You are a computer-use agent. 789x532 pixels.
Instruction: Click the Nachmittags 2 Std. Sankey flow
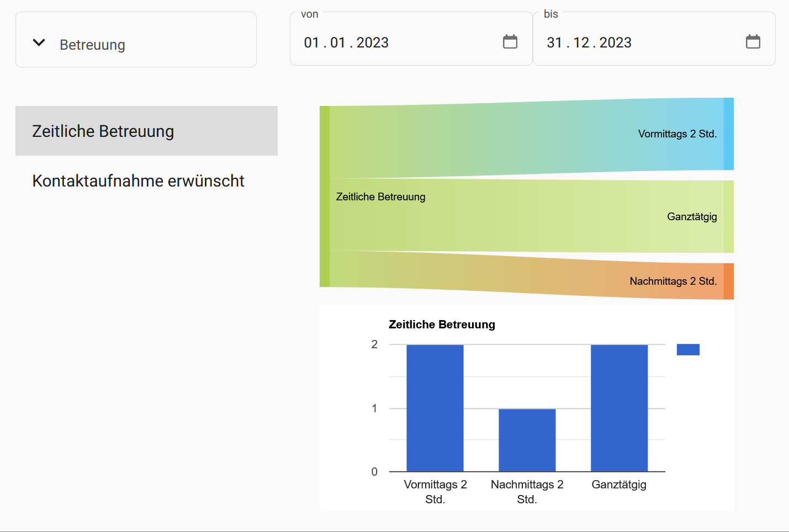[x=525, y=274]
